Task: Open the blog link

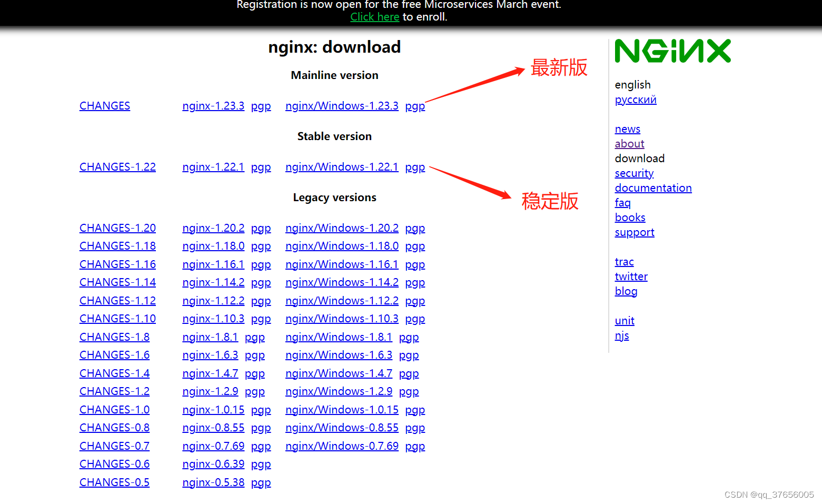Action: tap(626, 291)
